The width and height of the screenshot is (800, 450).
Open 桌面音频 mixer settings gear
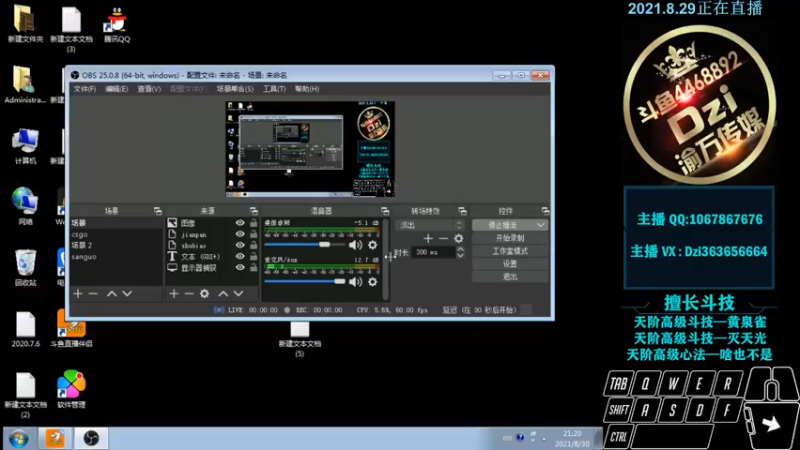pyautogui.click(x=372, y=245)
